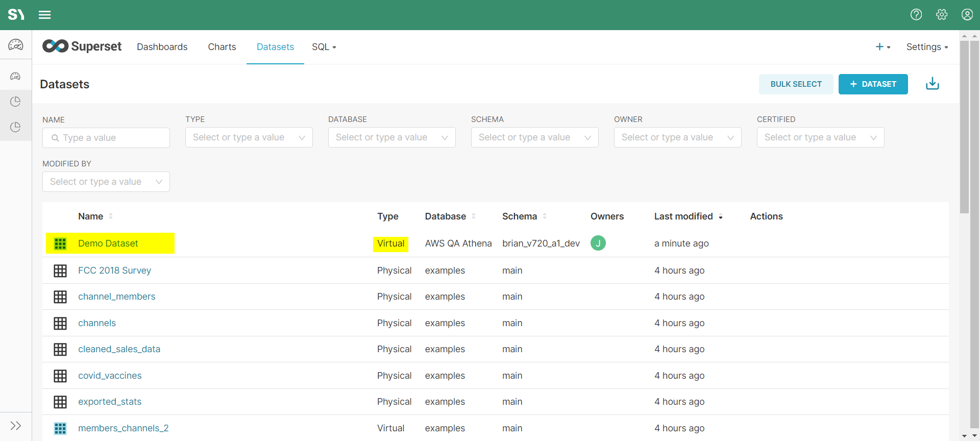The image size is (980, 441).
Task: Switch to the Dashboards tab
Action: 162,47
